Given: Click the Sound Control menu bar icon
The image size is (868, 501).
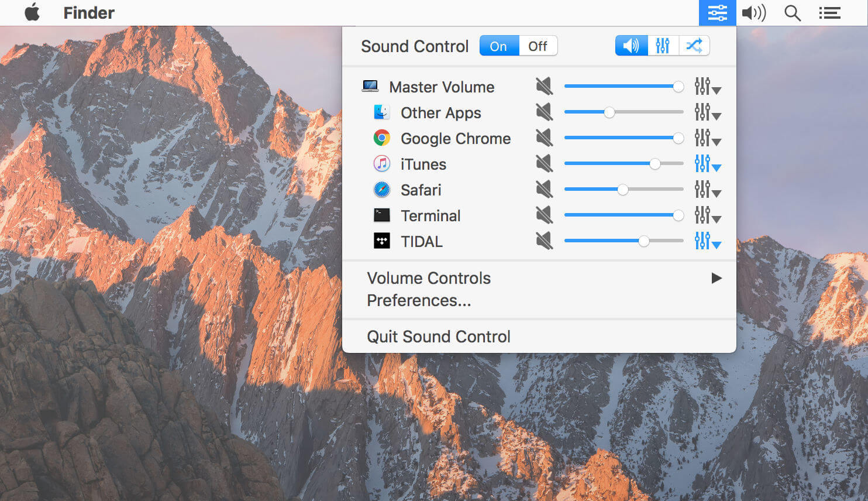Looking at the screenshot, I should point(717,13).
